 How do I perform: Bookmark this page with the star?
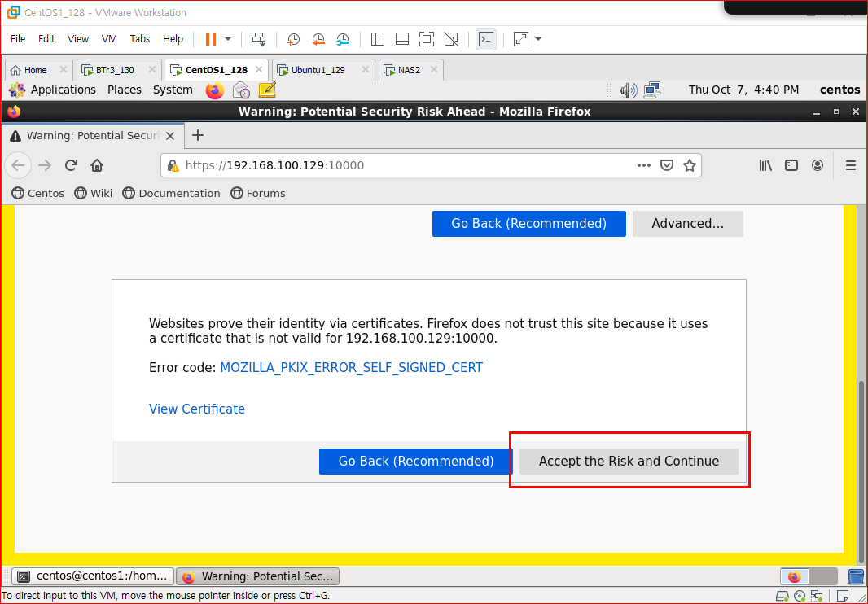pos(690,165)
